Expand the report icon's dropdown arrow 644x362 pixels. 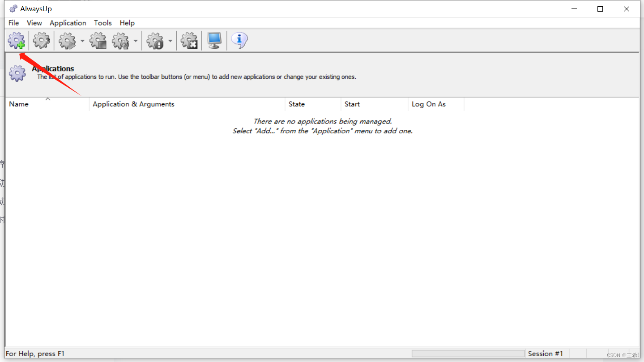(170, 40)
